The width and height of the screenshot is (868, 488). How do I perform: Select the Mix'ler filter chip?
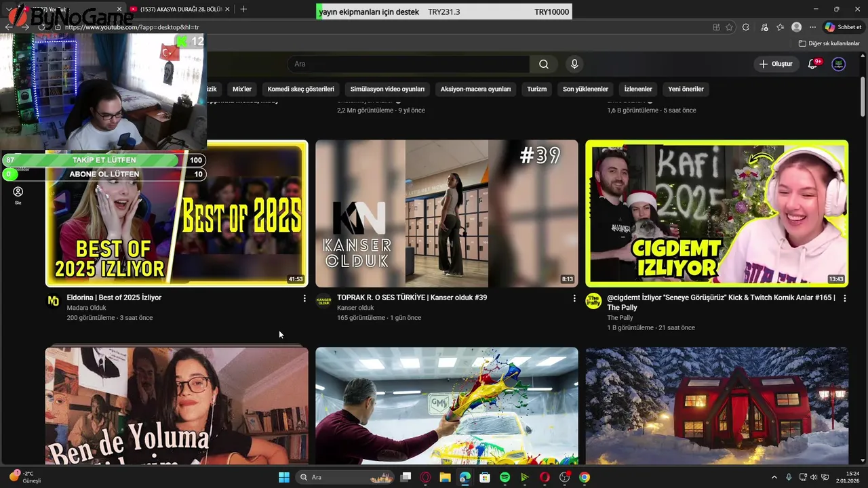tap(242, 89)
